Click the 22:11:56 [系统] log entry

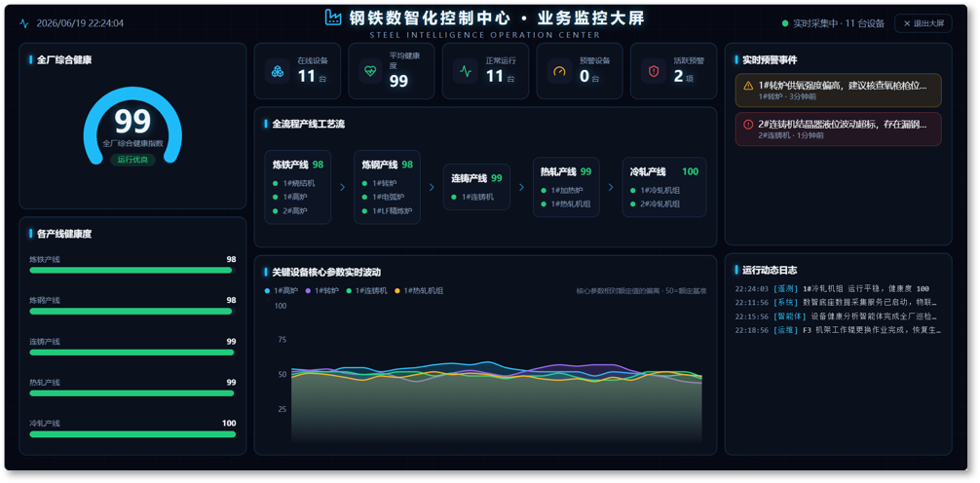tap(838, 303)
